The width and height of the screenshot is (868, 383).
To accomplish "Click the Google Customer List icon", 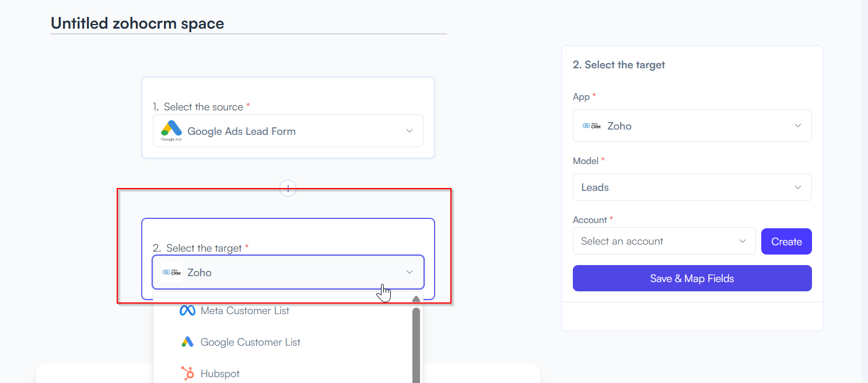I will coord(187,342).
